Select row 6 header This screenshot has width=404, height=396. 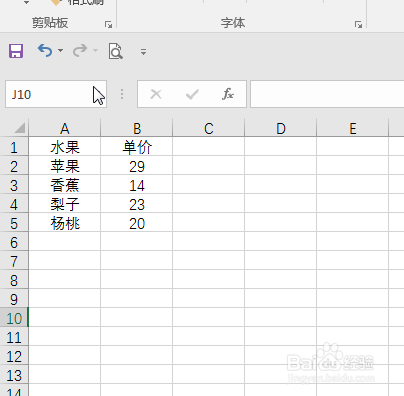pos(14,242)
